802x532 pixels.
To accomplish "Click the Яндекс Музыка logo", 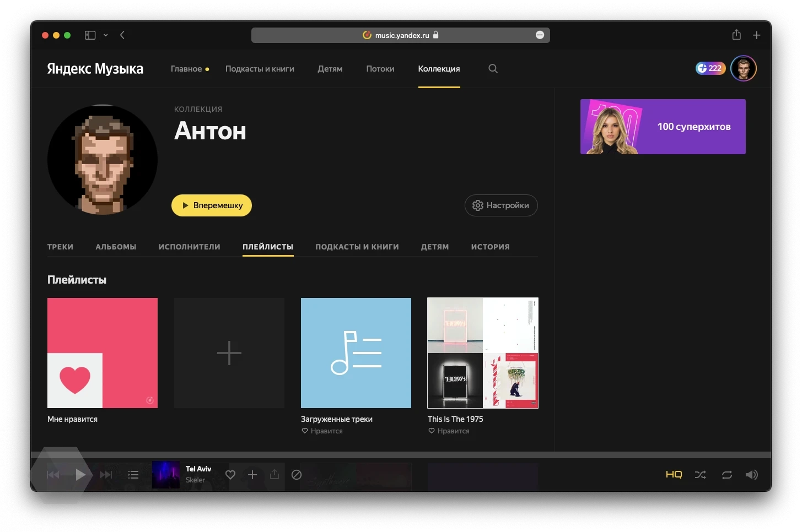I will [x=95, y=69].
